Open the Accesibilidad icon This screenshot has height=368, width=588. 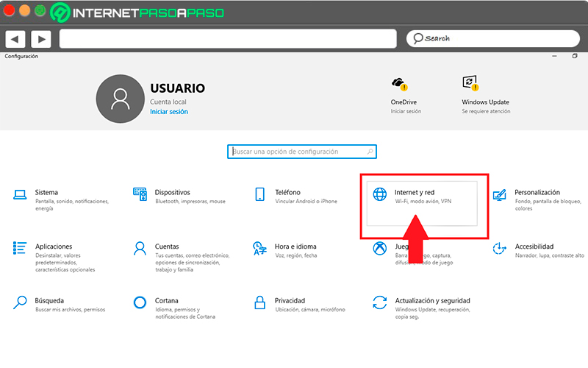[500, 248]
